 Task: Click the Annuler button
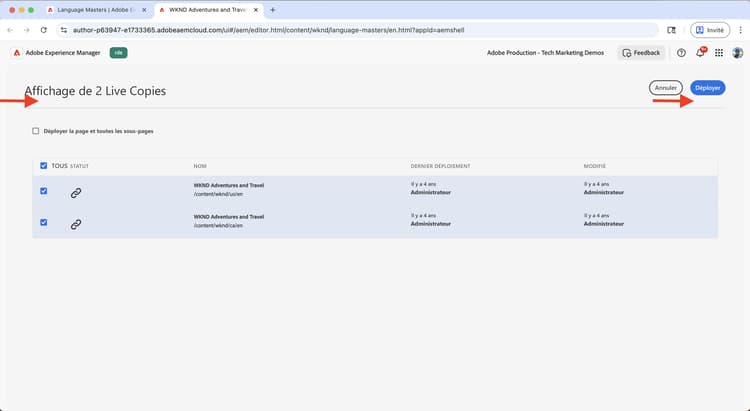pos(665,88)
